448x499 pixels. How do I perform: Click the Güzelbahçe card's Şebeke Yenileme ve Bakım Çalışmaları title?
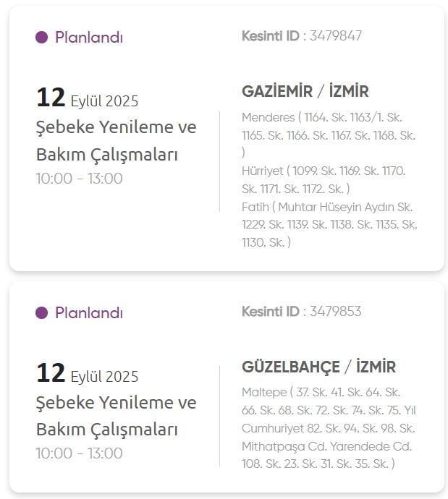point(116,416)
